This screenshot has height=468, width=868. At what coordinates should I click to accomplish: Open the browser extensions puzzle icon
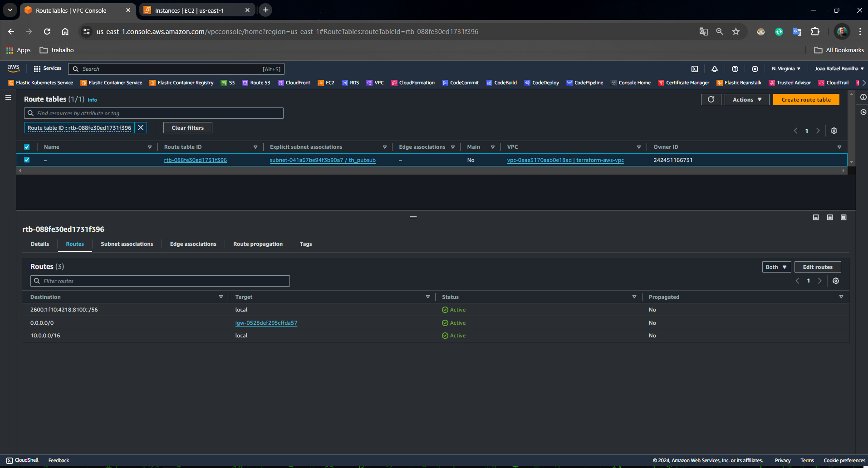[815, 32]
